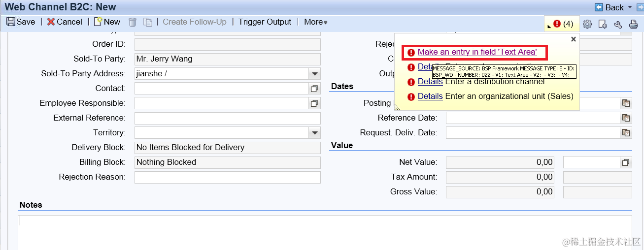Collapse the error message counter (4)
The image size is (644, 250).
click(562, 24)
